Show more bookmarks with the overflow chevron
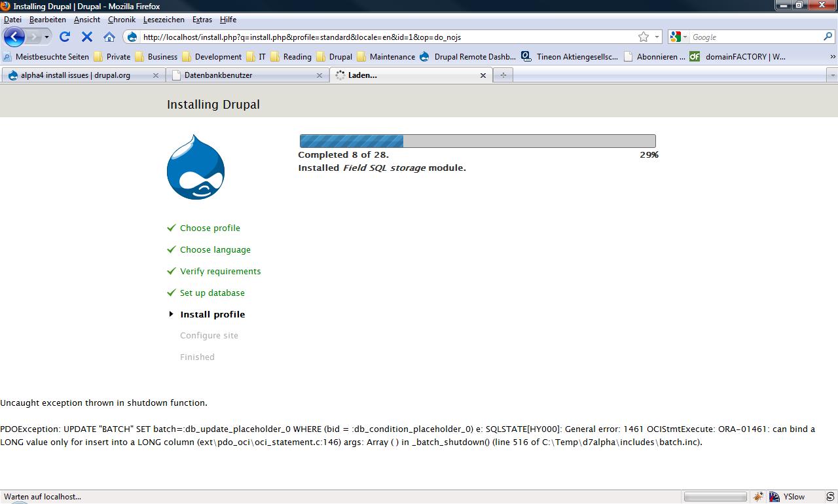The height and width of the screenshot is (504, 838). [833, 57]
